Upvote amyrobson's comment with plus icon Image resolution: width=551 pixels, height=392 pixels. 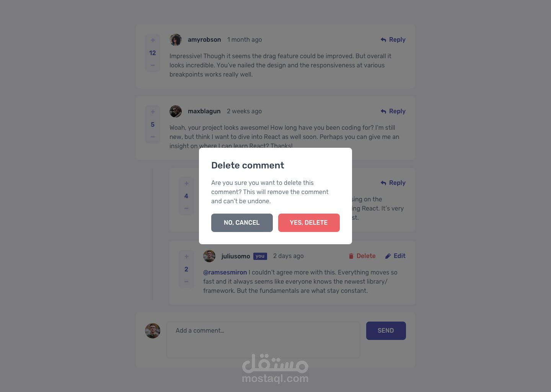point(153,40)
